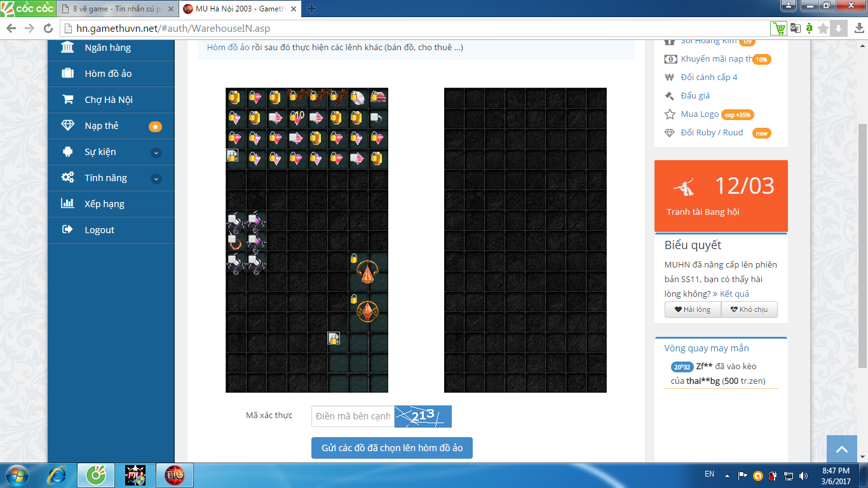
Task: Select the item marked 10 in inventory
Action: [x=296, y=118]
